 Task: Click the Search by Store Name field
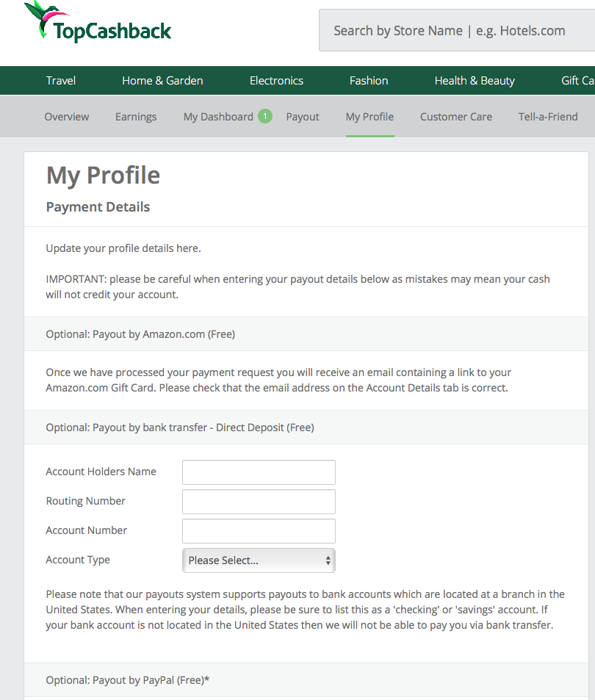click(457, 31)
